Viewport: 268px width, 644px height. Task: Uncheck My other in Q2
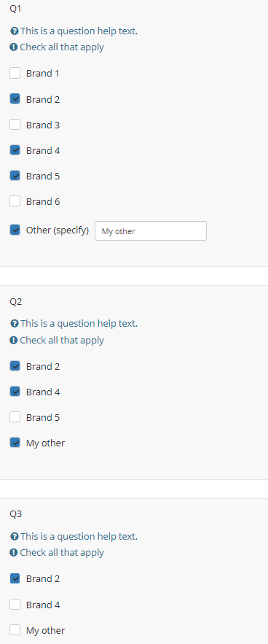coord(15,442)
